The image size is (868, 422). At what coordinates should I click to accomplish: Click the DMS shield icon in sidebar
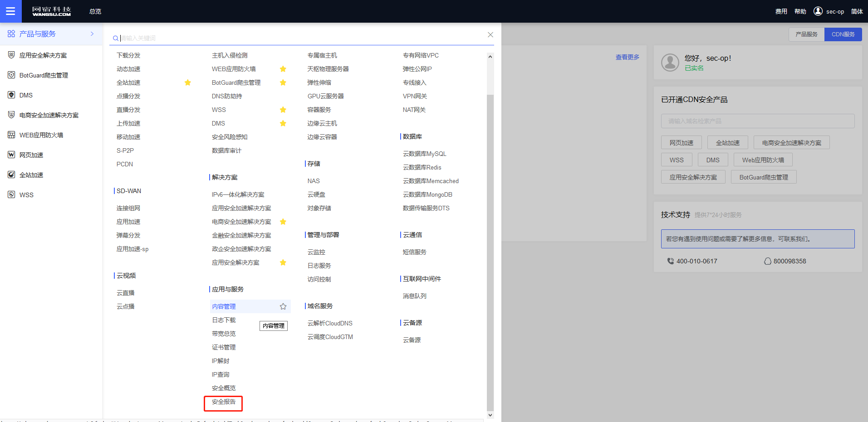pos(11,95)
